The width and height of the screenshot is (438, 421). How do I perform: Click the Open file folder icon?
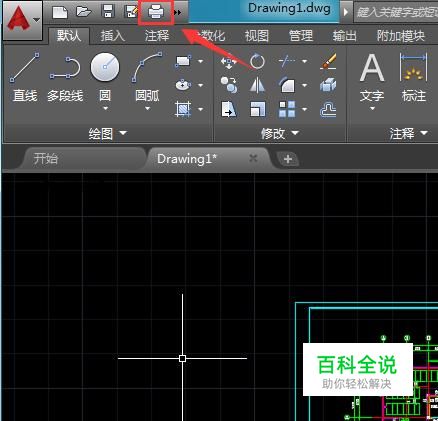tap(84, 12)
